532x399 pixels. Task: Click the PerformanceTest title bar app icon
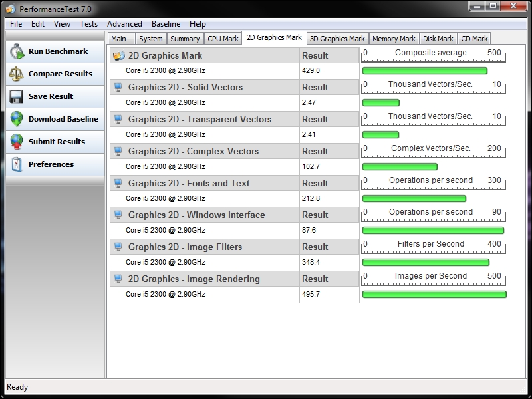point(11,9)
